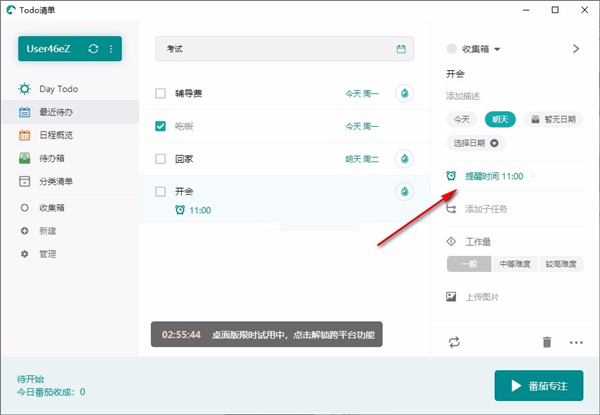Set the due date to 今天
The image size is (600, 415).
coord(462,119)
